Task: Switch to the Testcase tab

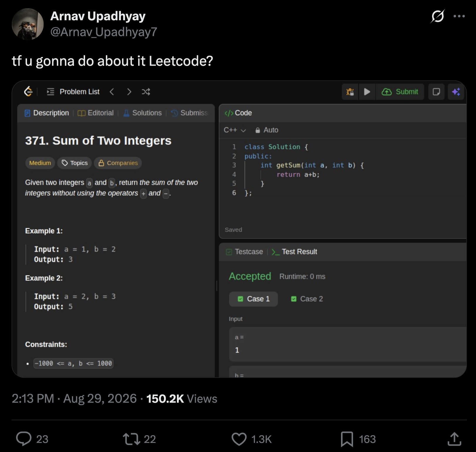Action: click(244, 252)
